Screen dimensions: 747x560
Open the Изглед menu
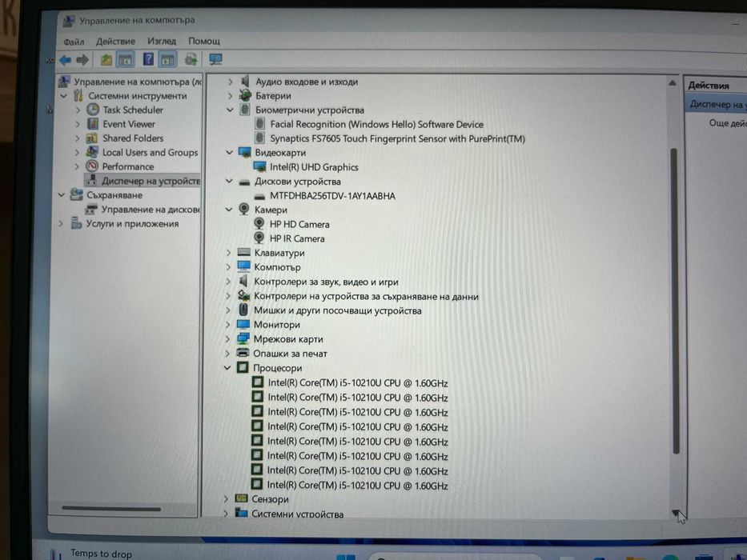162,41
